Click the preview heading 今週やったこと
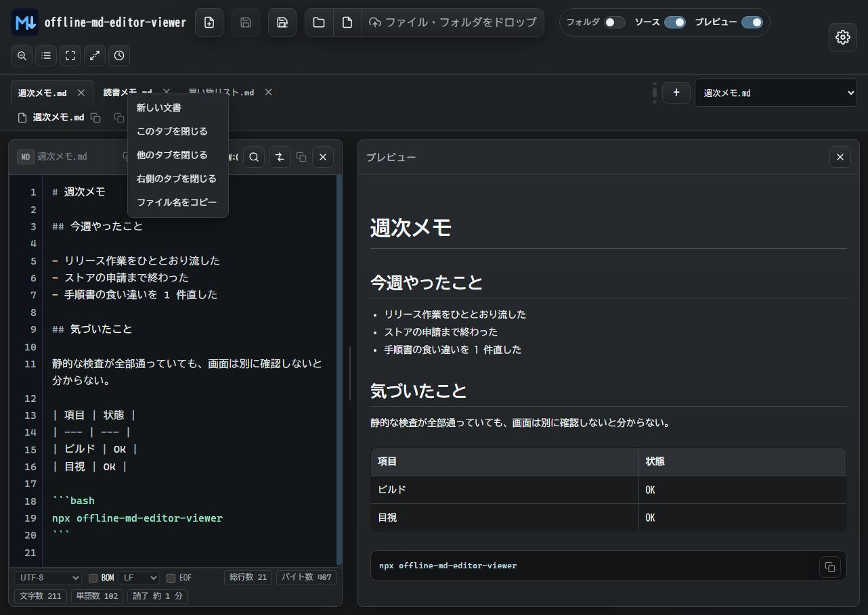Image resolution: width=868 pixels, height=615 pixels. (x=427, y=282)
